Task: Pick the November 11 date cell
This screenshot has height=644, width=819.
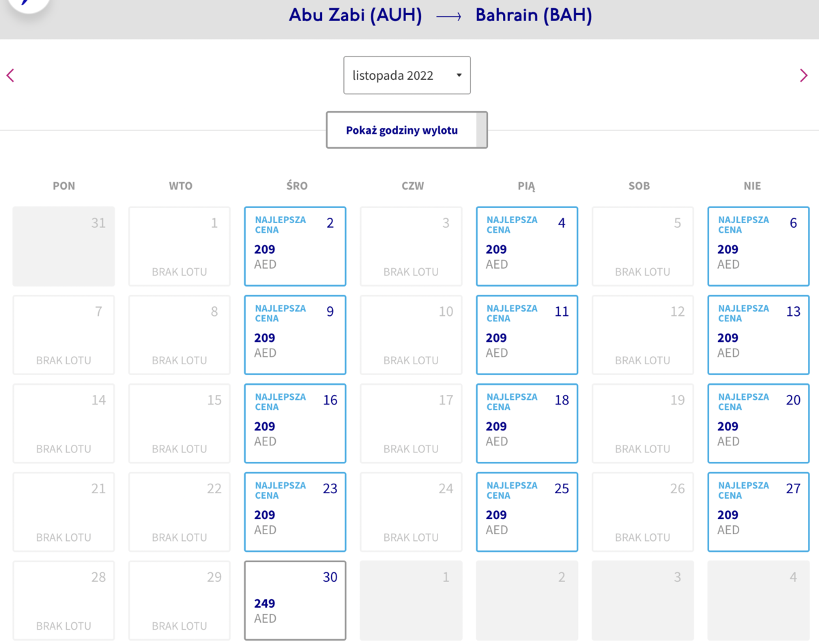Action: (527, 335)
